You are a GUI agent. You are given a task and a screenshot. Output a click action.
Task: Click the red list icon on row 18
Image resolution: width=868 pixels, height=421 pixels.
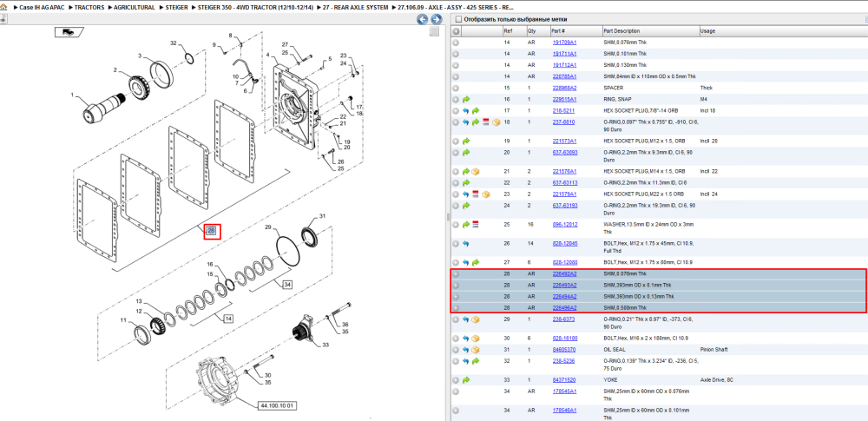click(486, 122)
